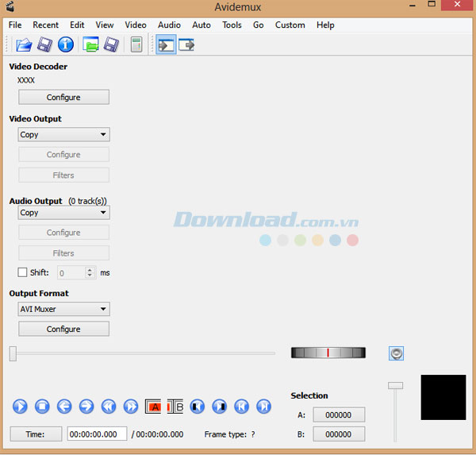
Task: Go to the next frame
Action: pos(86,407)
